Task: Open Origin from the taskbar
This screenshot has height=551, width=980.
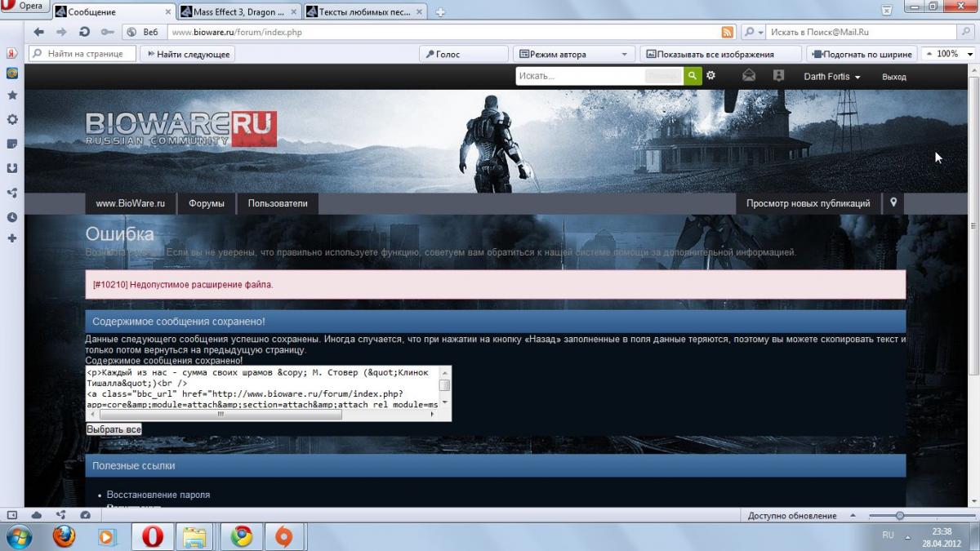Action: click(x=284, y=536)
